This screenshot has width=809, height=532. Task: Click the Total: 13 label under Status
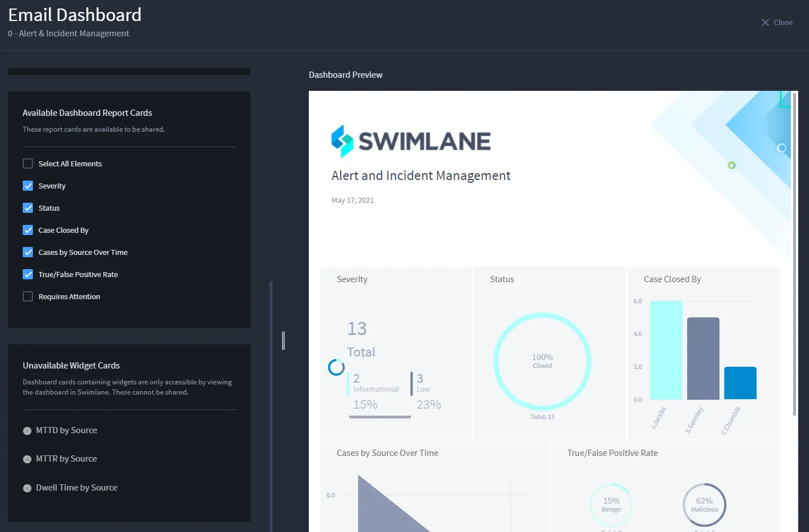click(x=542, y=417)
